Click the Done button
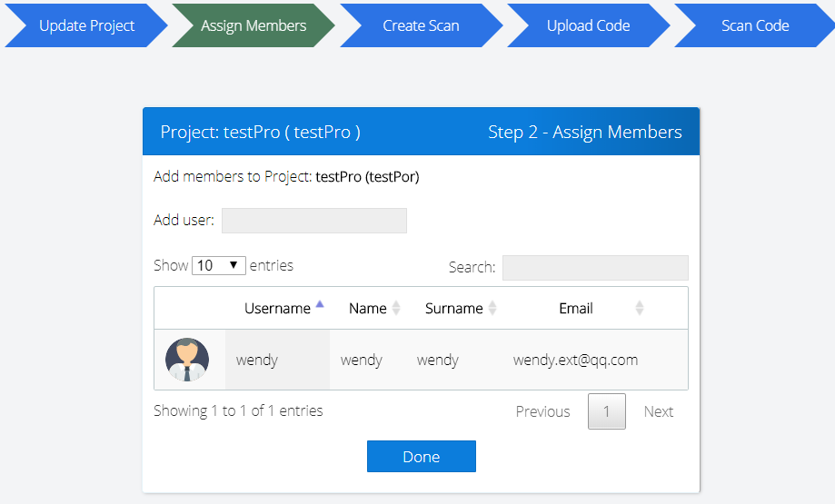The height and width of the screenshot is (504, 835). pyautogui.click(x=422, y=456)
